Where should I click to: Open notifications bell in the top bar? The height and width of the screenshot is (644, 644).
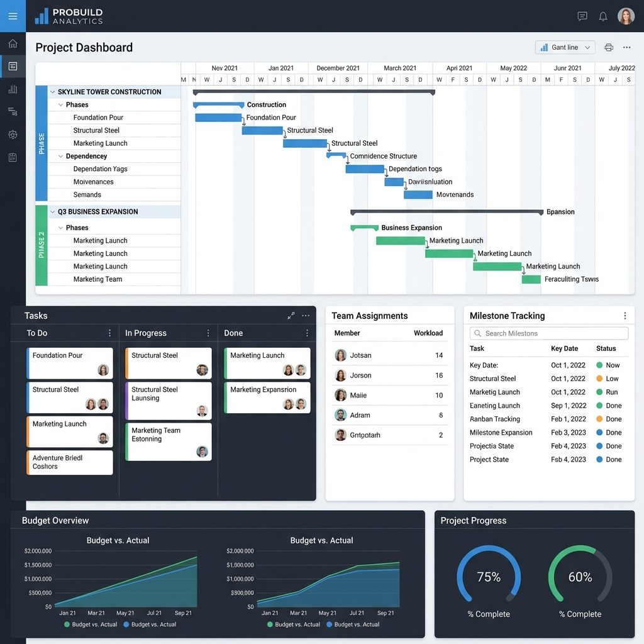[602, 16]
